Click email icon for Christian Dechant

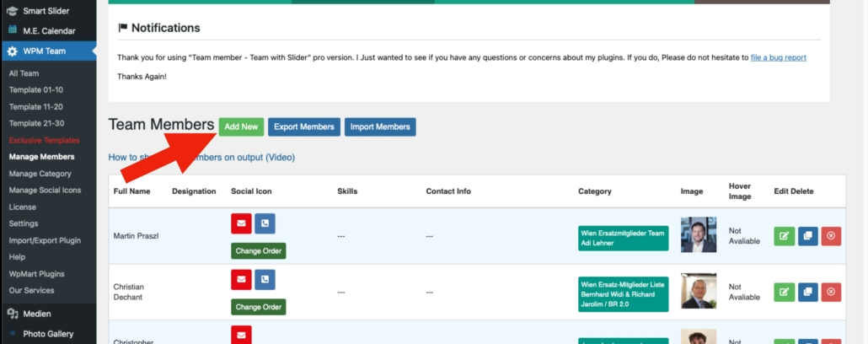coord(242,280)
